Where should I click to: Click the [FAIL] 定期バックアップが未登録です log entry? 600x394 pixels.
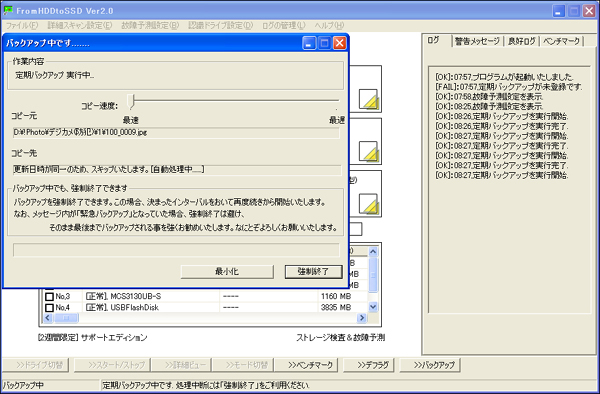pyautogui.click(x=509, y=87)
